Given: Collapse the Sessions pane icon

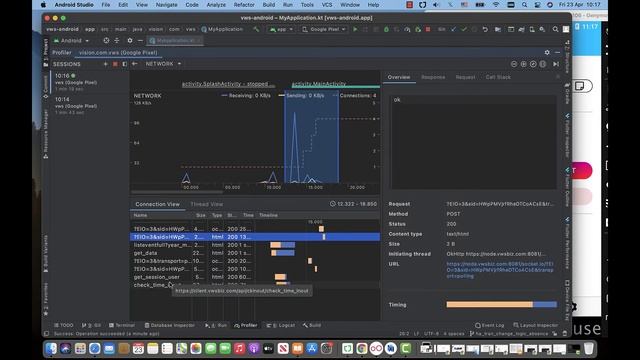Looking at the screenshot, I should tap(124, 64).
